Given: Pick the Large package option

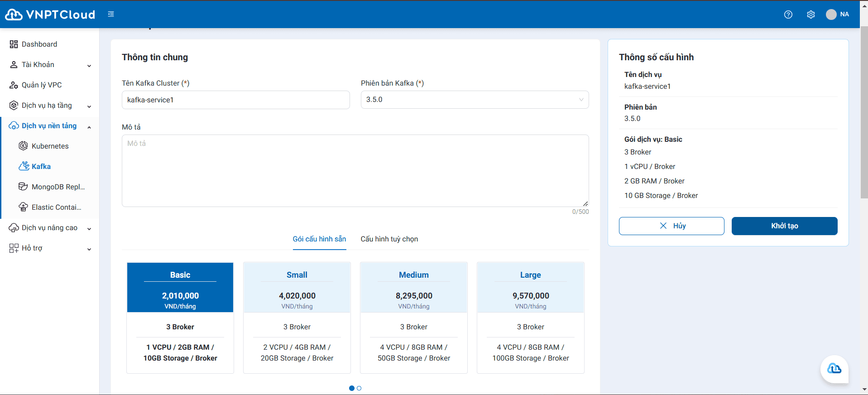Looking at the screenshot, I should 530,317.
